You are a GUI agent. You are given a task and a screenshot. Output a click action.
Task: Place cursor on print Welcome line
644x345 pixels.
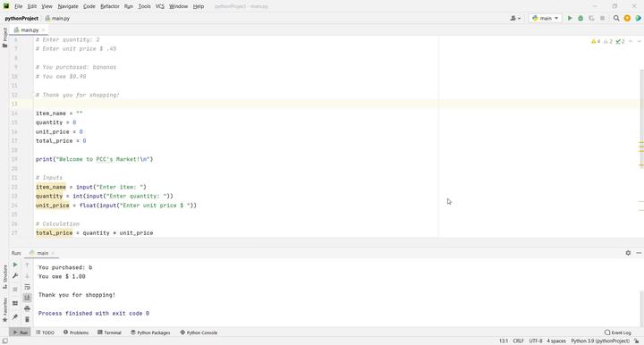pyautogui.click(x=94, y=159)
